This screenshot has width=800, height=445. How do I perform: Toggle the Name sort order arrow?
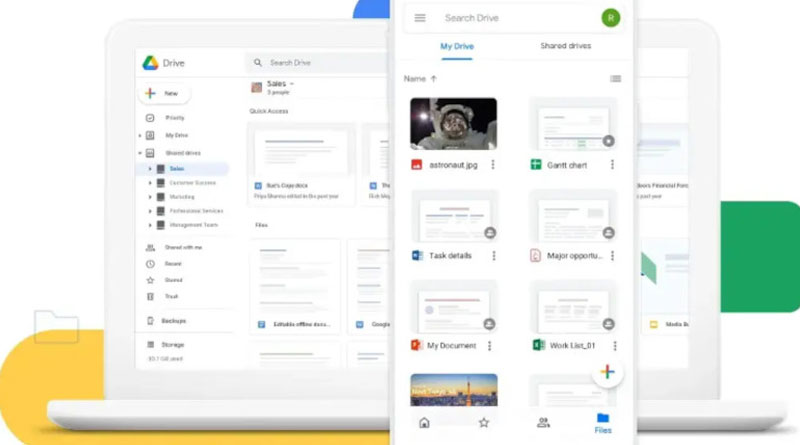point(434,79)
